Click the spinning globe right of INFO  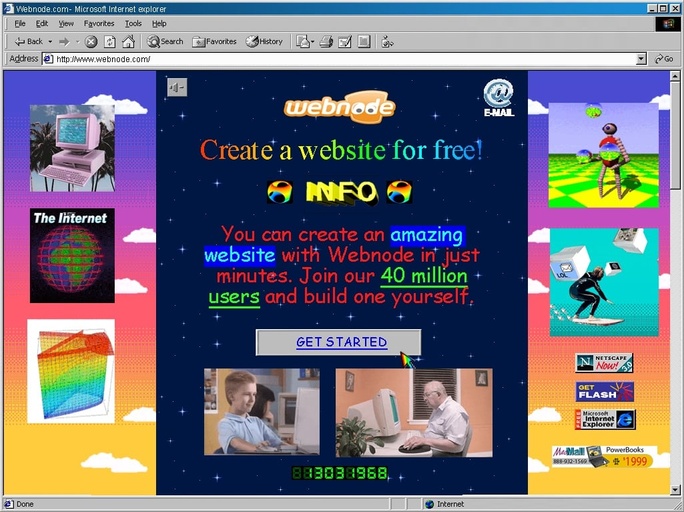point(399,192)
